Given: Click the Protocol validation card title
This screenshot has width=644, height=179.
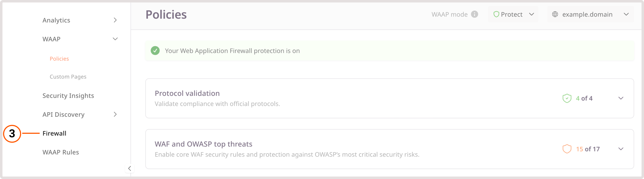Looking at the screenshot, I should [187, 93].
